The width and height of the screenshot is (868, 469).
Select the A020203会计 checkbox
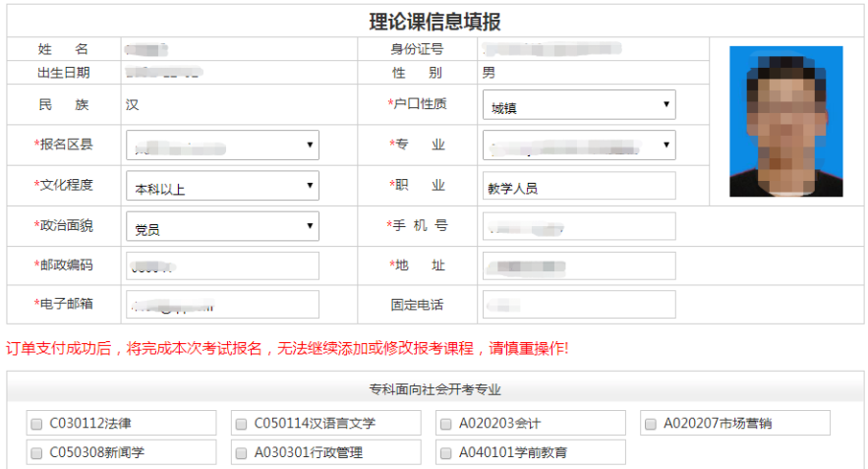[x=445, y=424]
